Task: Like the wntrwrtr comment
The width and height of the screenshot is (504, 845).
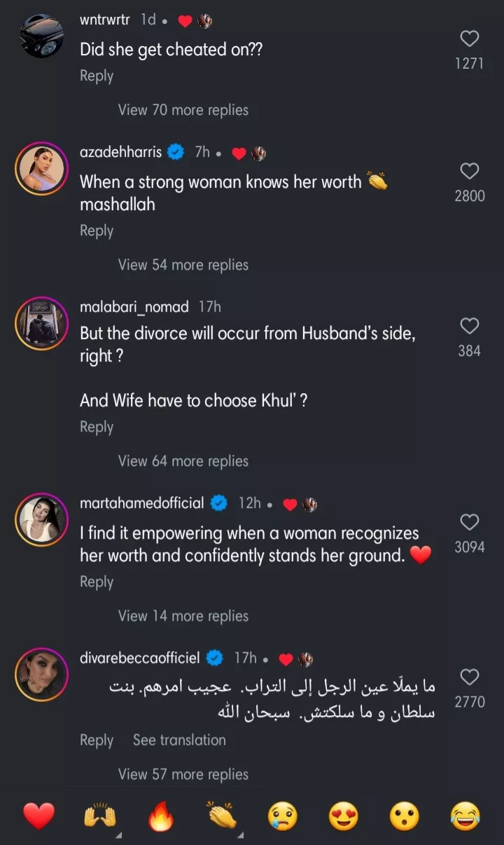Action: click(x=469, y=39)
